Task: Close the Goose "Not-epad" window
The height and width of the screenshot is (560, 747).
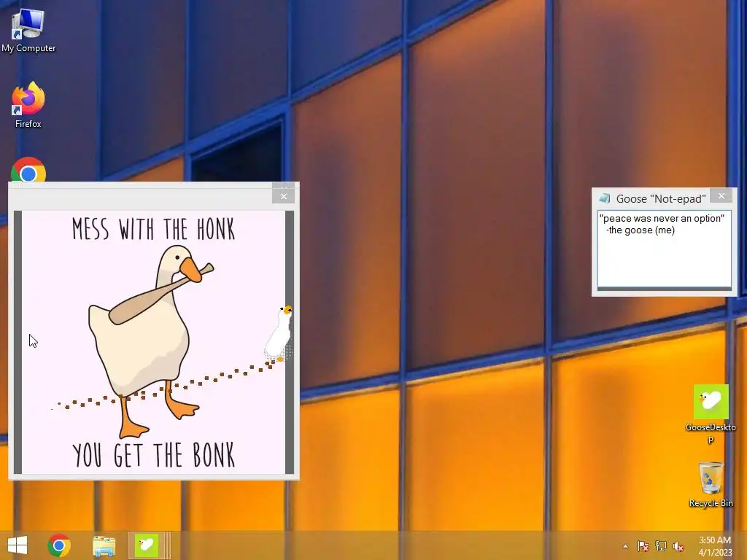Action: pos(721,195)
